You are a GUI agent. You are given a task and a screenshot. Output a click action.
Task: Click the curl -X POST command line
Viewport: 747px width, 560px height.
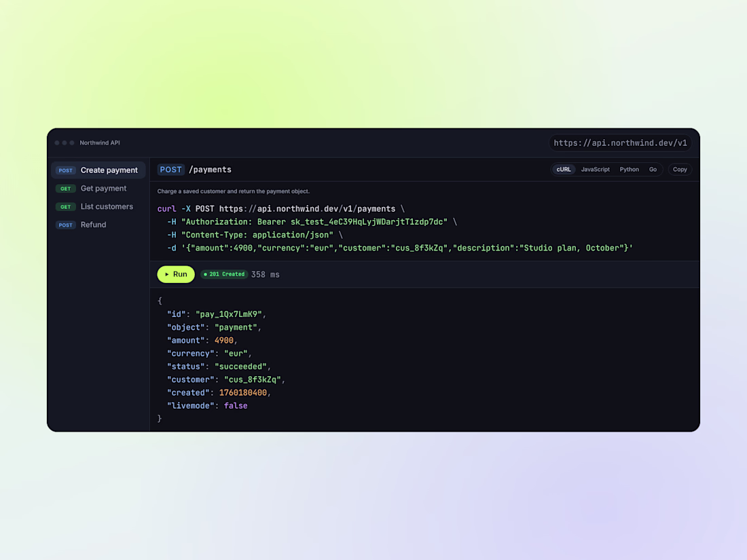click(x=281, y=209)
